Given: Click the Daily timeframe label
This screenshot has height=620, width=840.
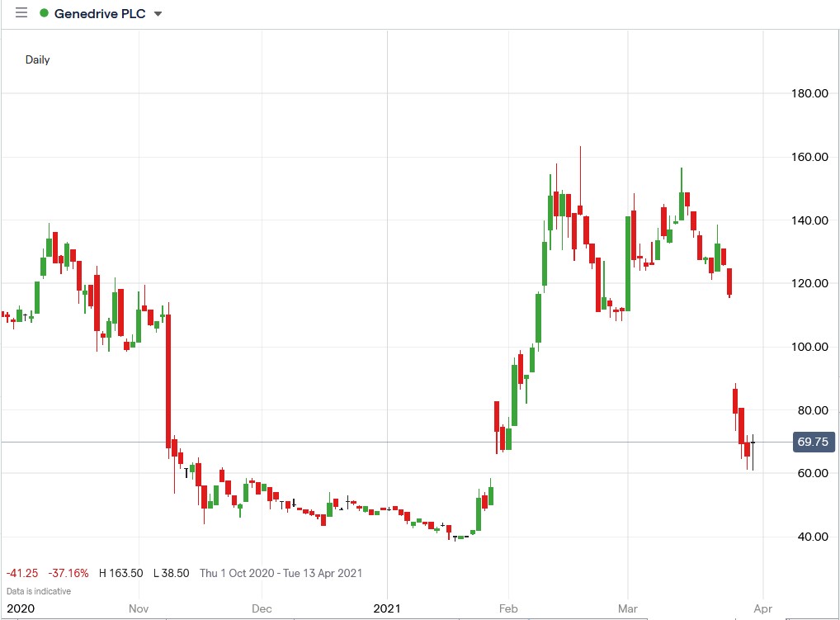Looking at the screenshot, I should (37, 59).
